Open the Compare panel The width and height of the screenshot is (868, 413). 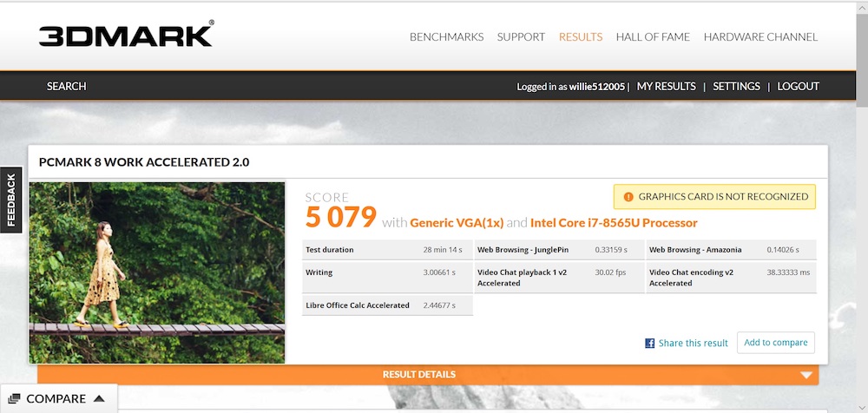click(58, 398)
